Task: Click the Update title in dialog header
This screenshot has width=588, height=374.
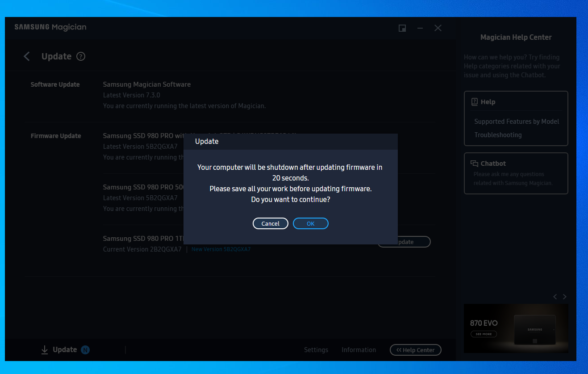Action: (x=207, y=142)
